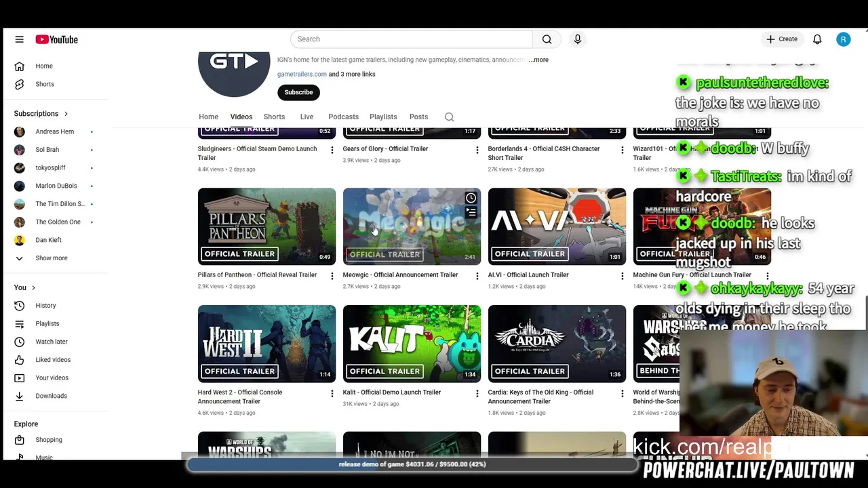Screen dimensions: 868x488
Task: Open the YouTube hamburger guide menu
Action: tap(19, 39)
